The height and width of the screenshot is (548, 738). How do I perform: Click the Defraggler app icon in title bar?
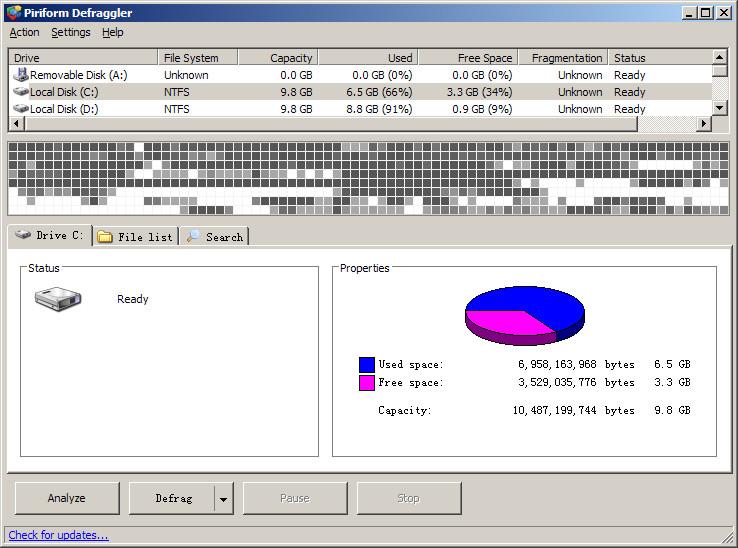pos(13,13)
